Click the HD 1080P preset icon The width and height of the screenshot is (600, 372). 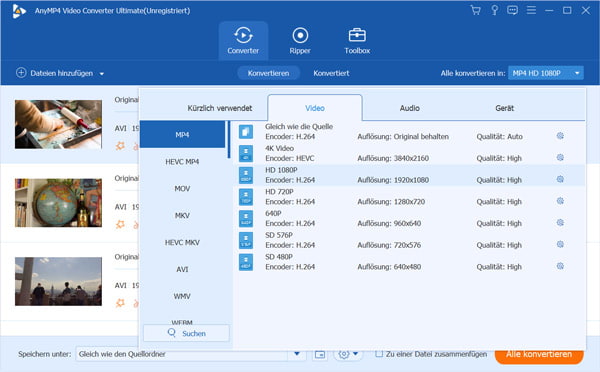[x=246, y=175]
